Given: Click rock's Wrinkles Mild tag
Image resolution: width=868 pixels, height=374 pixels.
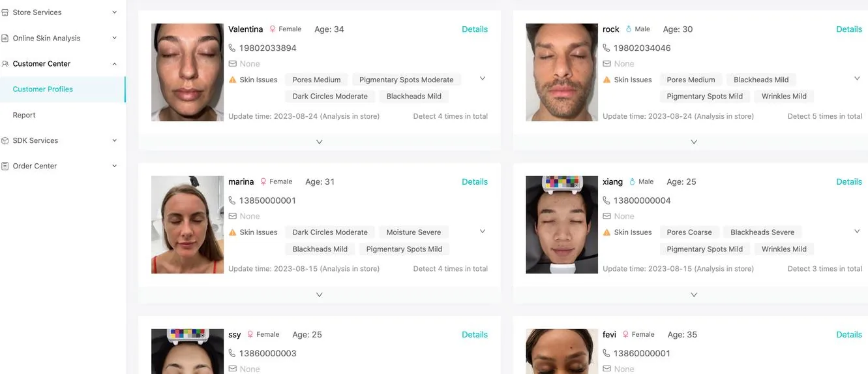Looking at the screenshot, I should [x=784, y=96].
